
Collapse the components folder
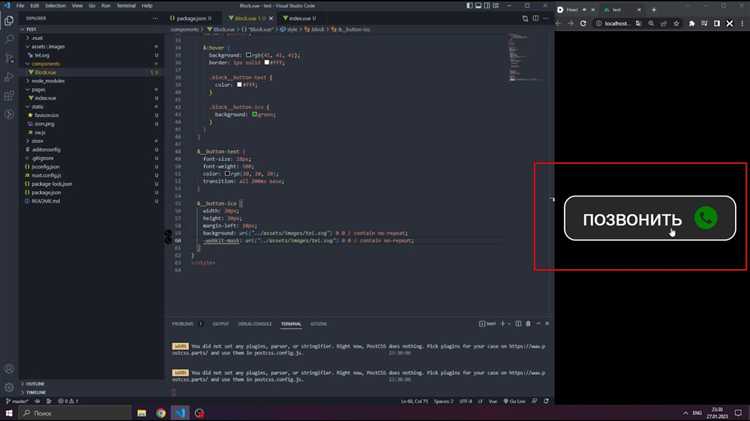[46, 63]
